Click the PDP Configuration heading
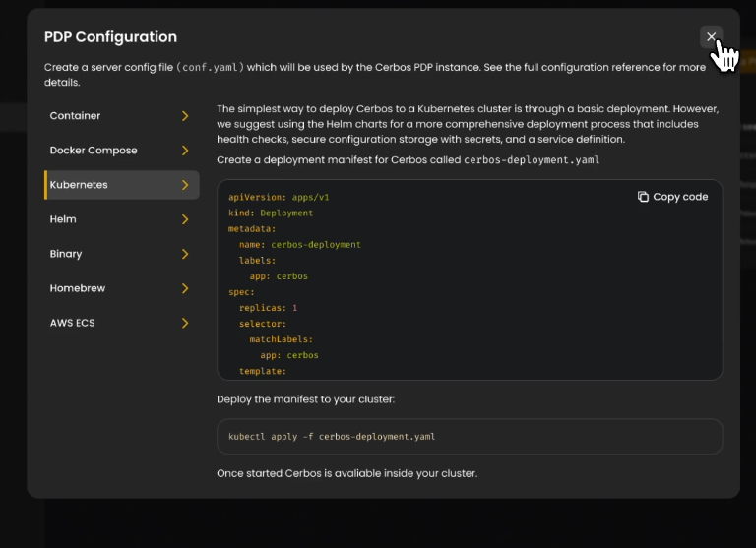 [110, 37]
